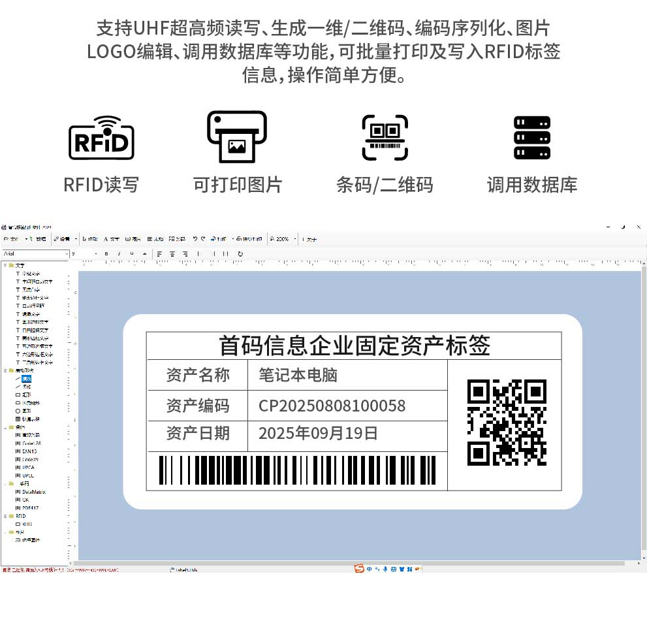
Task: Click the rotate icon in format bar
Action: pyautogui.click(x=240, y=253)
